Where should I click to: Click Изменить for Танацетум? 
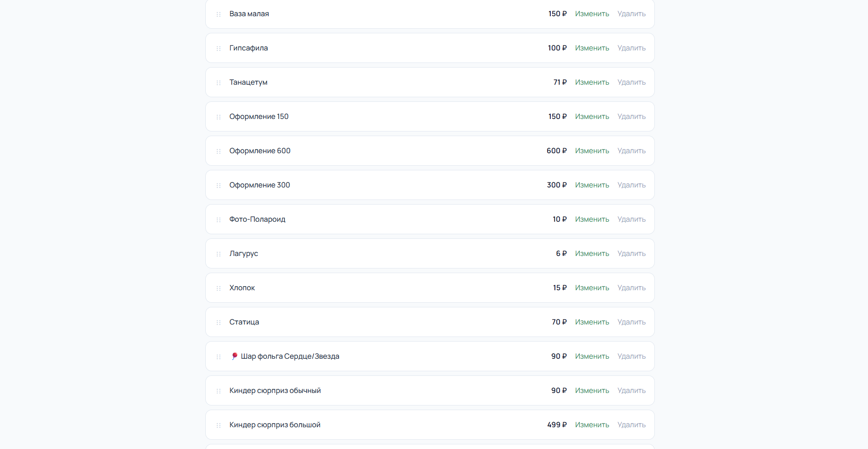tap(592, 82)
